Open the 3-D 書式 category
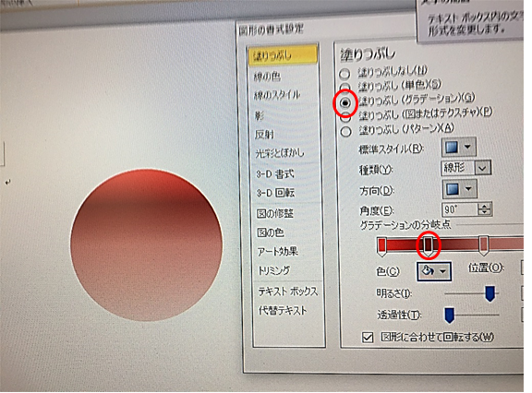The image size is (532, 393). click(x=275, y=174)
